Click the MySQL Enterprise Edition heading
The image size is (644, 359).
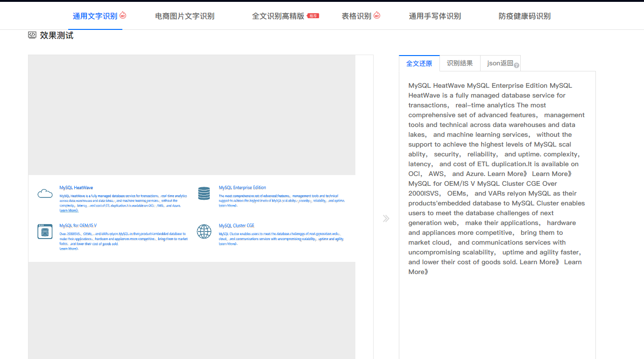[x=242, y=188]
